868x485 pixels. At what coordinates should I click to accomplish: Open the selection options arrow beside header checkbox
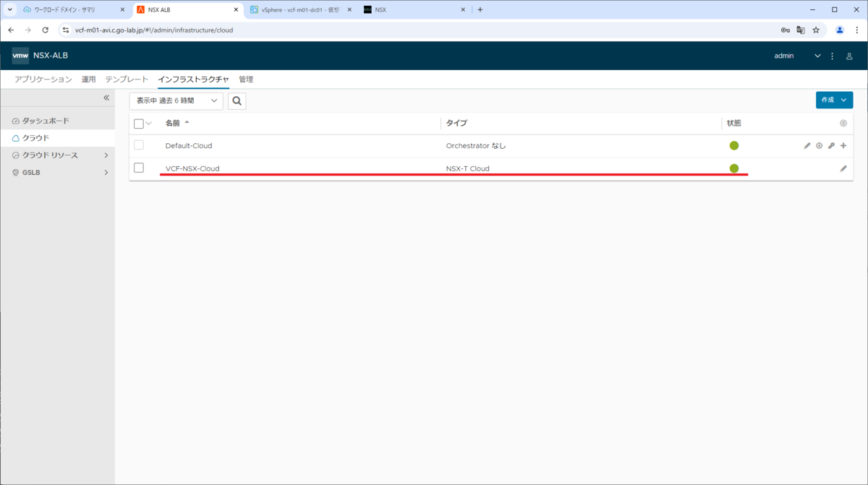149,124
